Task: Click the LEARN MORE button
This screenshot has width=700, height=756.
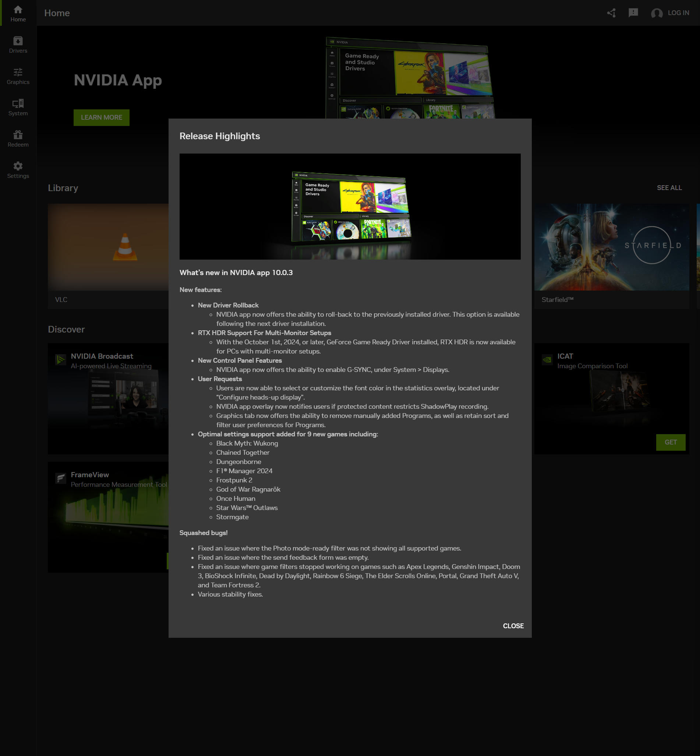Action: [102, 117]
